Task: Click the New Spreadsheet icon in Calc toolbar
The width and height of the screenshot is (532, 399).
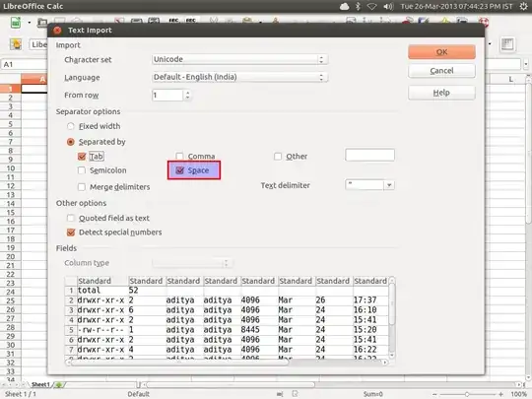Action: [16, 23]
